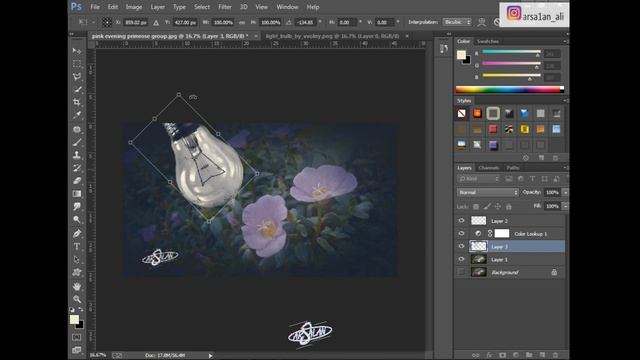This screenshot has height=360, width=640.
Task: Switch to the Channels tab
Action: (x=489, y=168)
